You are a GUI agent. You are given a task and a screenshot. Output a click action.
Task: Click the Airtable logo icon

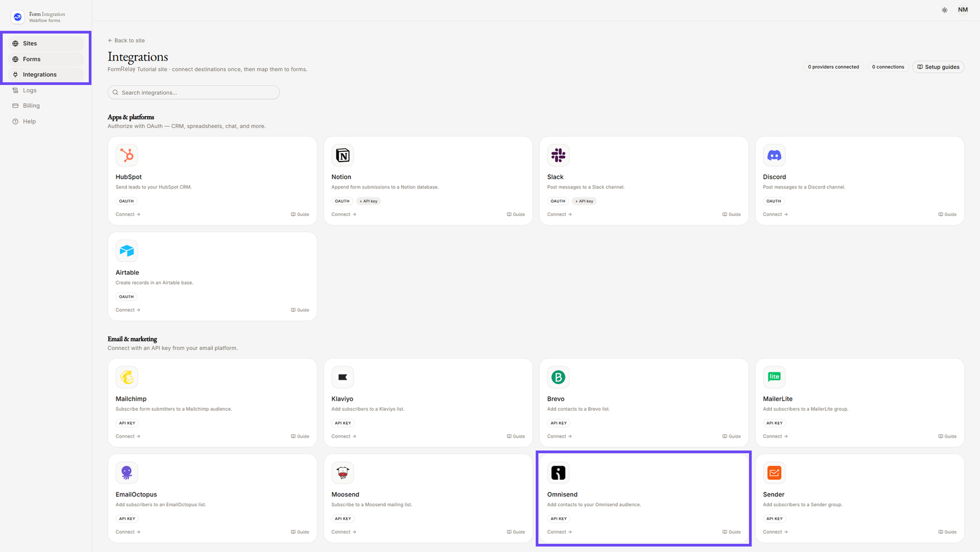pyautogui.click(x=127, y=251)
